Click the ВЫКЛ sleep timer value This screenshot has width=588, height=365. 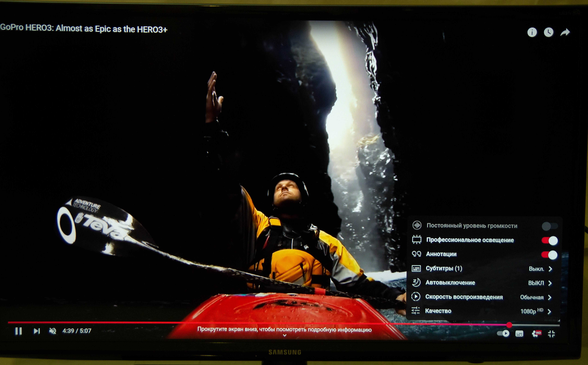[x=536, y=283]
